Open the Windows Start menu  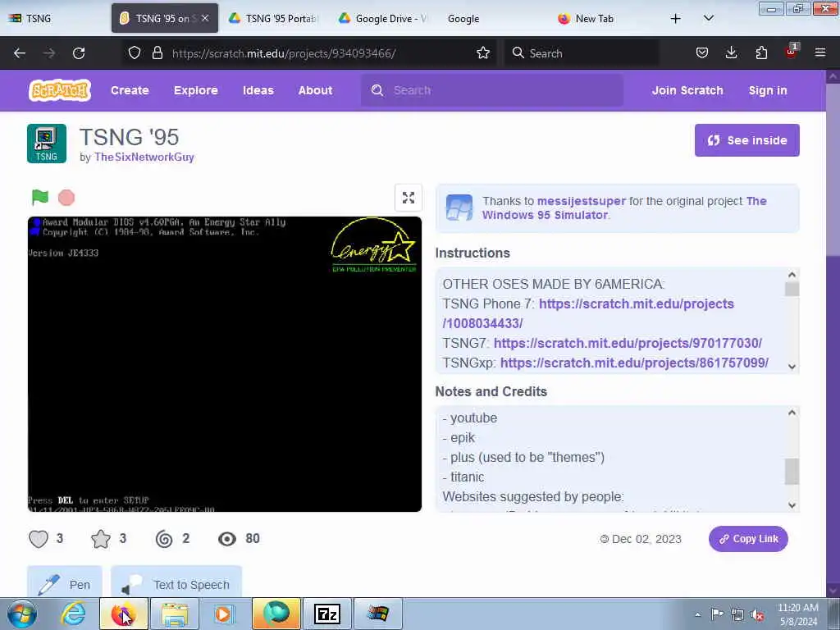22,614
